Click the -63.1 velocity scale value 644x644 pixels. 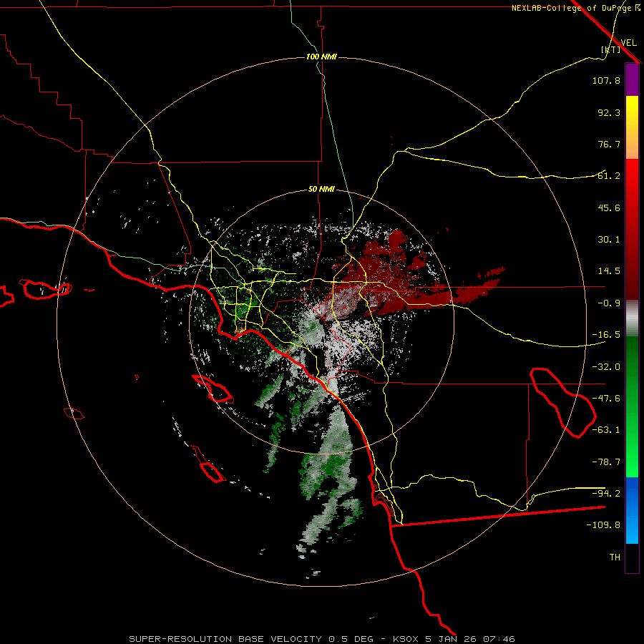[x=606, y=430]
